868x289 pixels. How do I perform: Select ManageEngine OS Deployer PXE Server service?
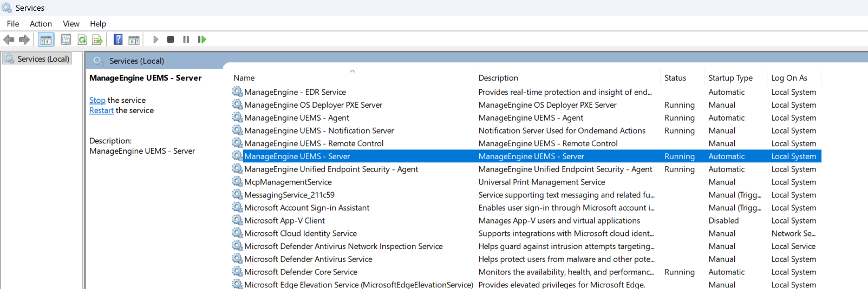point(313,105)
